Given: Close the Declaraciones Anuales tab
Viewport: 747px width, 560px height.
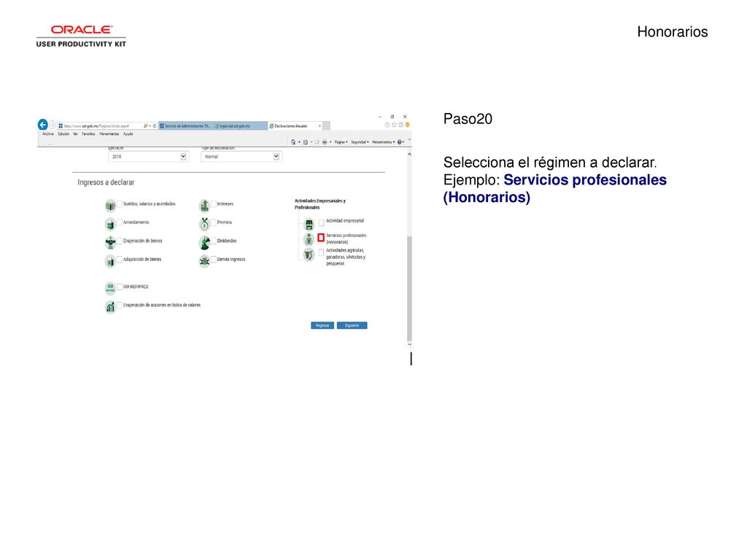Looking at the screenshot, I should (x=320, y=126).
